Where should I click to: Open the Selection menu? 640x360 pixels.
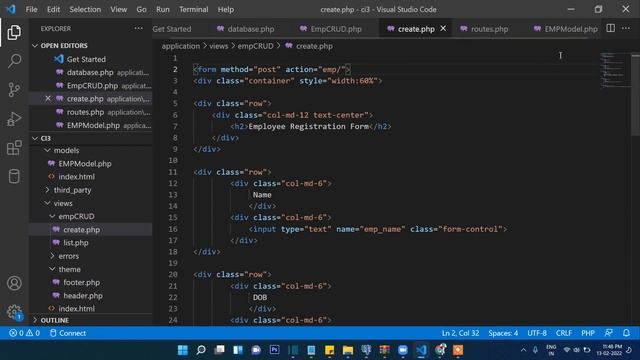tap(85, 9)
